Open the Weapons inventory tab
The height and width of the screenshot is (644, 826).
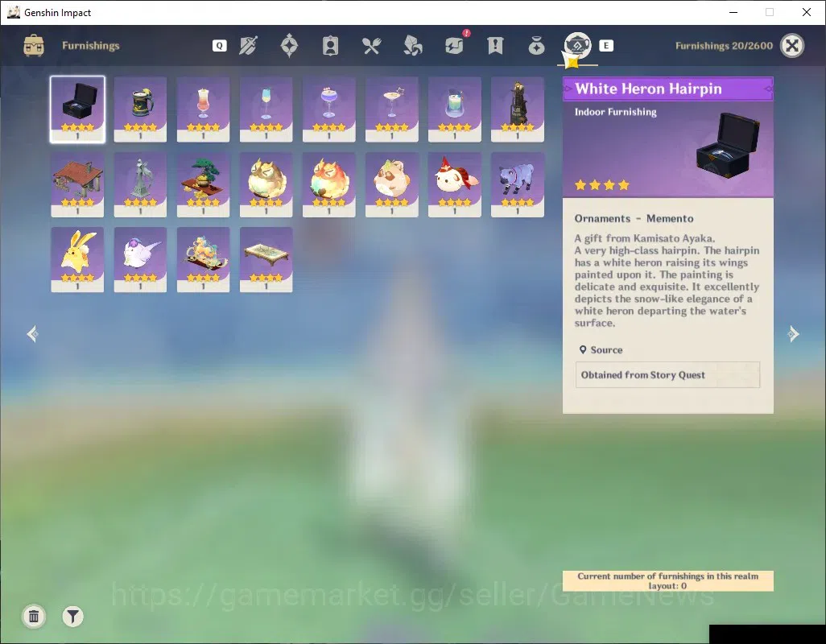pos(248,46)
